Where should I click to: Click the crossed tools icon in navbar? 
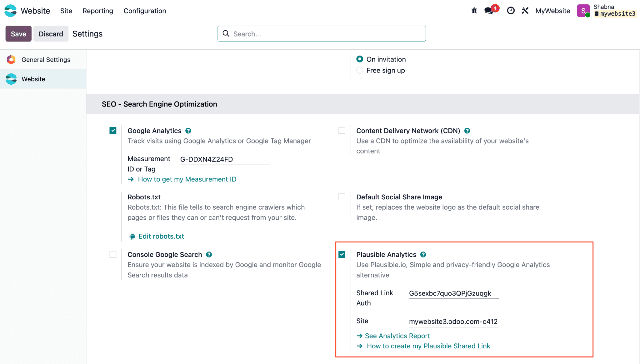point(525,11)
